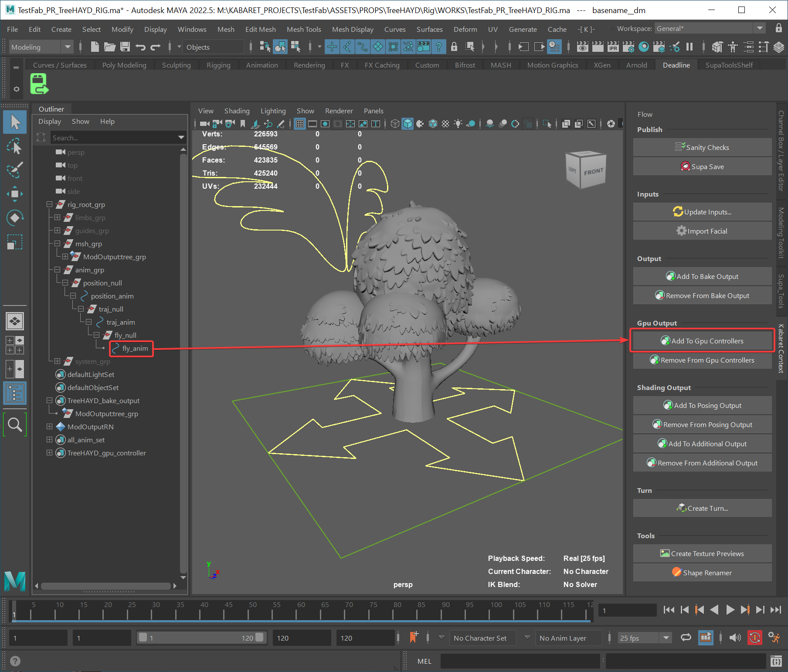
Task: Click the Open Scene folder icon
Action: pos(110,47)
